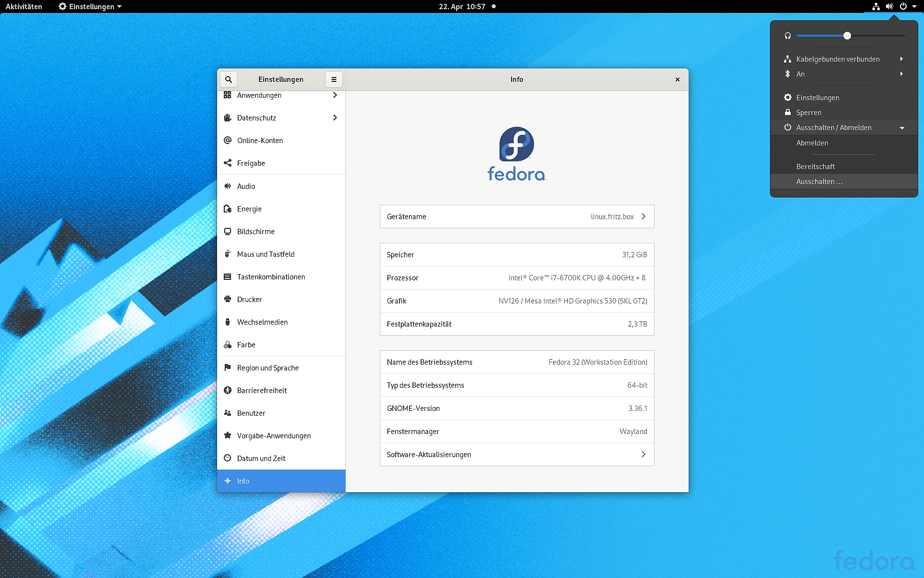Click the volume slider handle
This screenshot has height=578, width=924.
847,36
